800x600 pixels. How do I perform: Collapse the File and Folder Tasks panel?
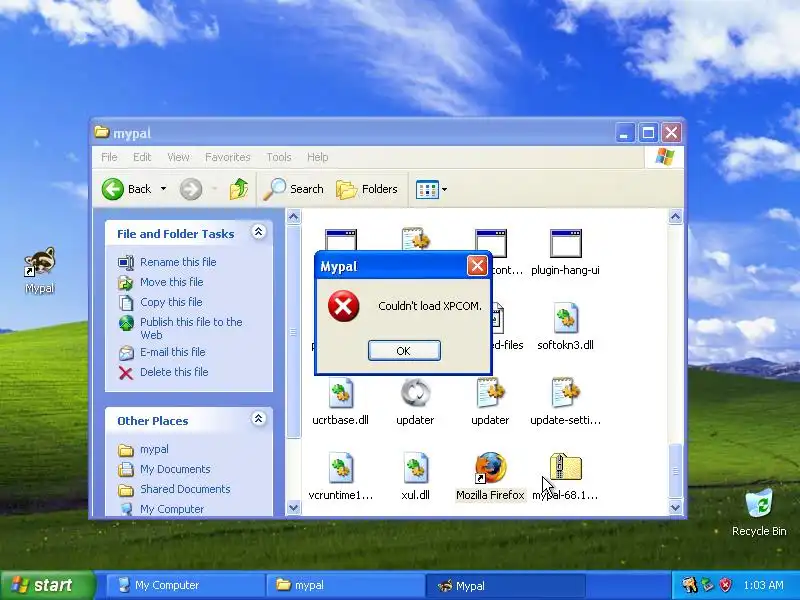click(x=259, y=232)
